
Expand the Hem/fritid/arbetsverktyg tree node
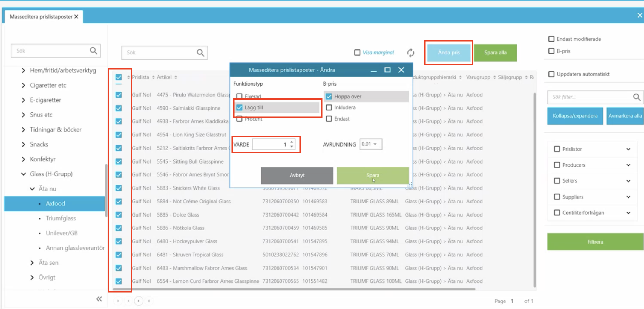(24, 71)
